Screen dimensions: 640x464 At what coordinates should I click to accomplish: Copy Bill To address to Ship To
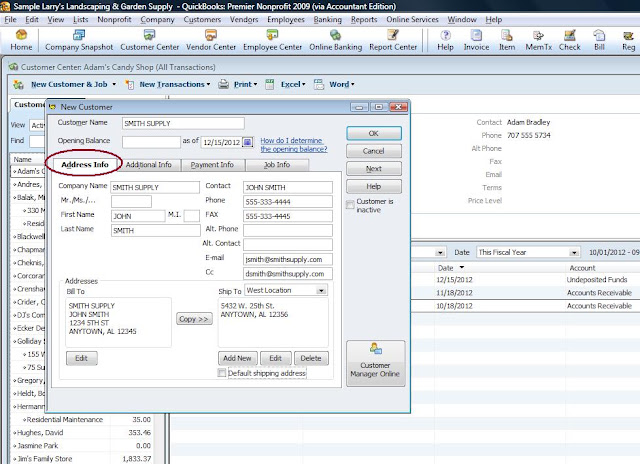[194, 319]
